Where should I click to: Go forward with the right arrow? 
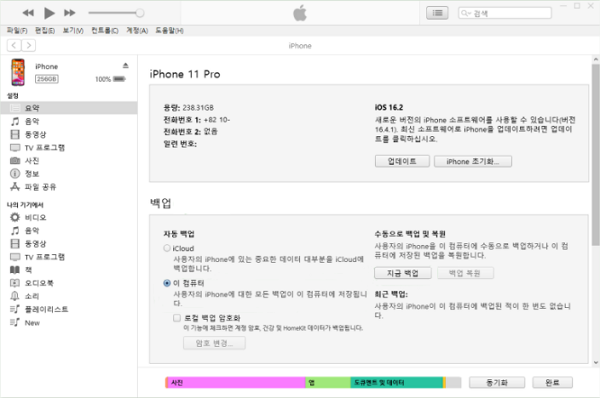[29, 46]
